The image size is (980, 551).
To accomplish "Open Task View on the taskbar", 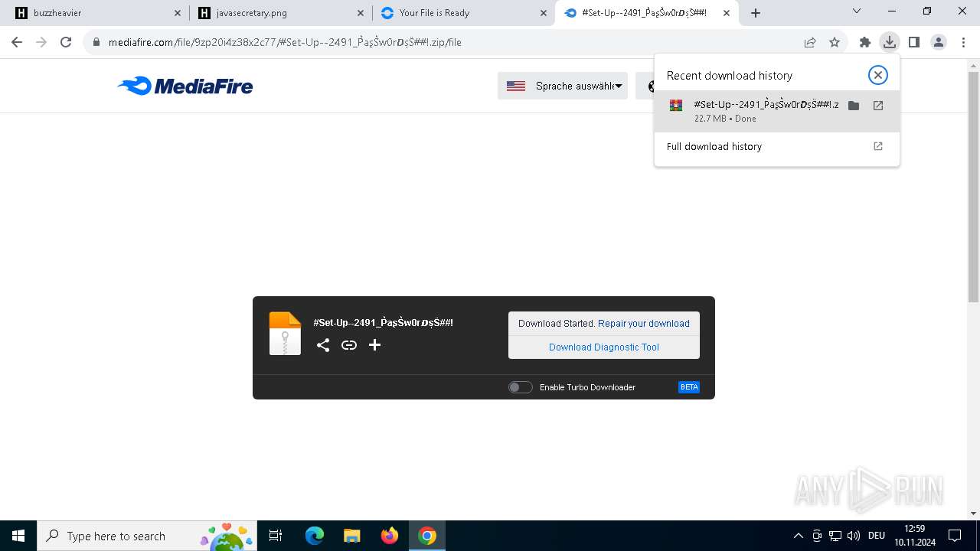I will coord(276,536).
